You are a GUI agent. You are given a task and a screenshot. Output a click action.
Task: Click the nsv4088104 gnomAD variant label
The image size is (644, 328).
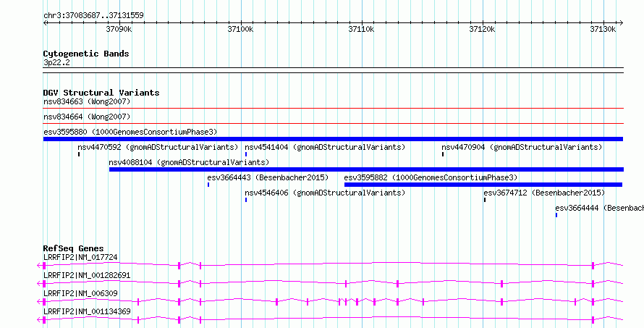click(189, 162)
